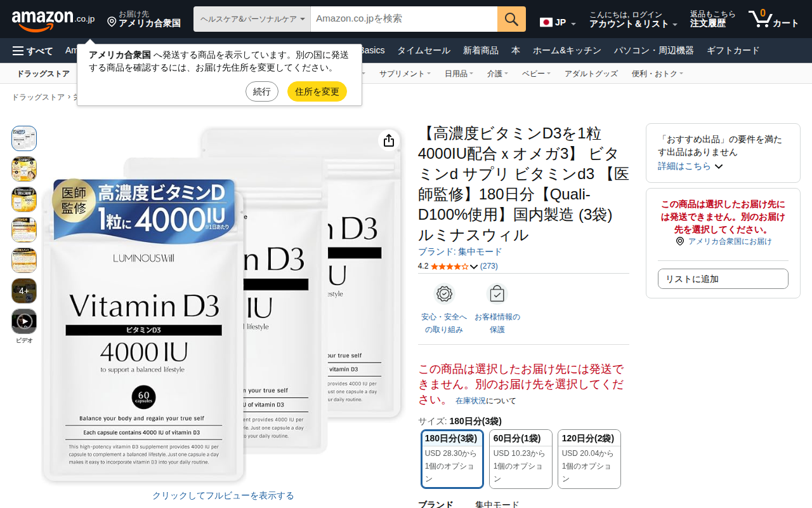This screenshot has width=812, height=508.
Task: Open the すべて hamburger menu
Action: pyautogui.click(x=33, y=51)
